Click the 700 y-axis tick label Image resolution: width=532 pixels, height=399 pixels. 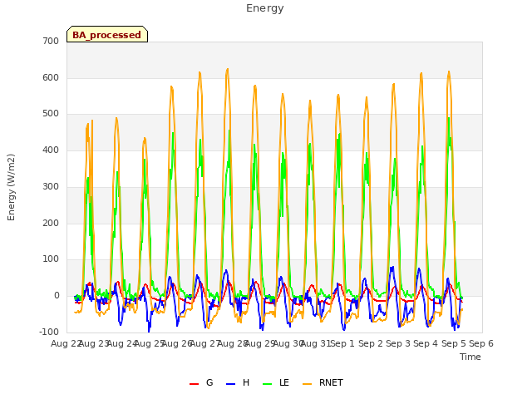tap(51, 41)
